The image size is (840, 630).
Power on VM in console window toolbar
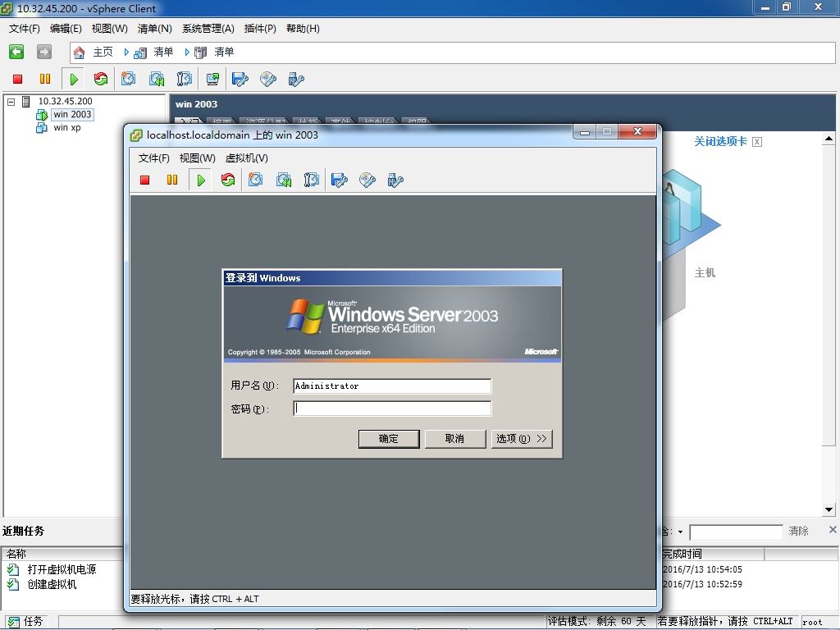tap(201, 180)
